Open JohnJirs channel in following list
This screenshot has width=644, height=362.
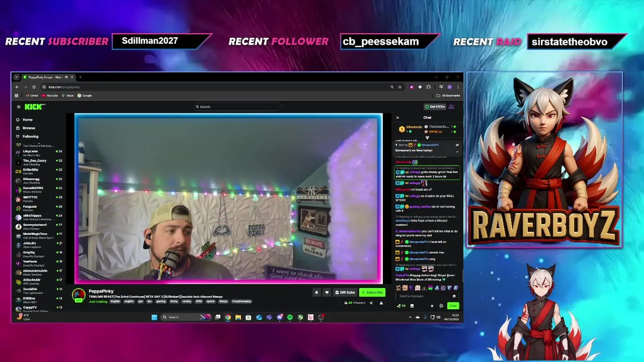(x=39, y=245)
